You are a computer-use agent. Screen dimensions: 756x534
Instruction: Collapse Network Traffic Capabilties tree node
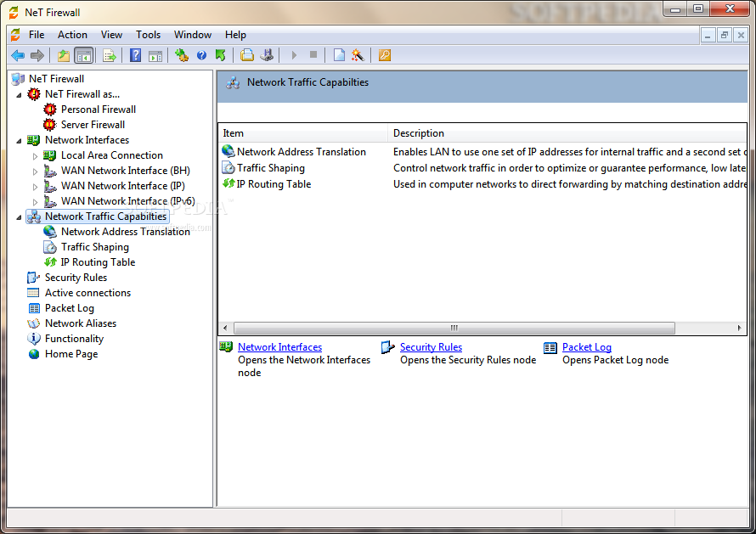tap(19, 217)
